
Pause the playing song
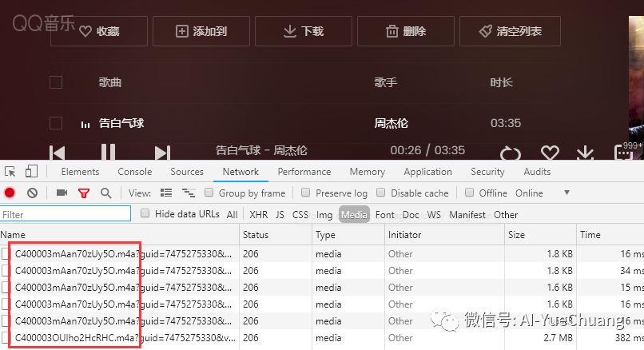pyautogui.click(x=109, y=152)
